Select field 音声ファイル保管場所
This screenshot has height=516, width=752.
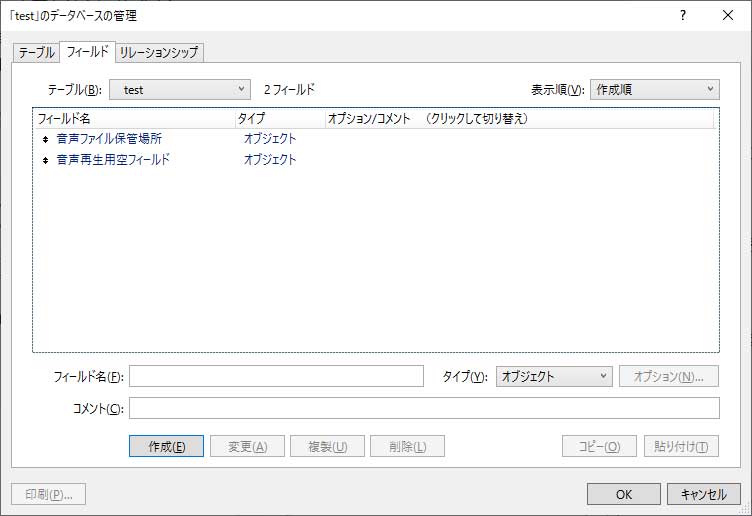click(x=109, y=139)
